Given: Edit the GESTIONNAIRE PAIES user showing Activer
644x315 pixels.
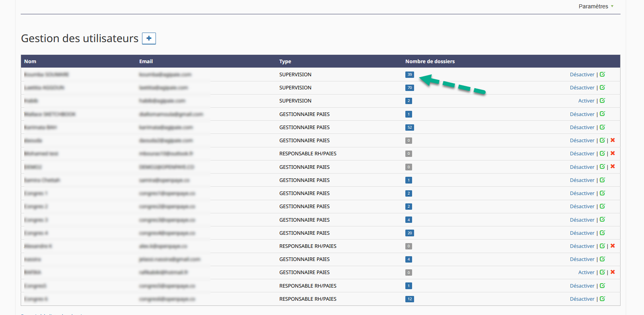Looking at the screenshot, I should tap(602, 272).
